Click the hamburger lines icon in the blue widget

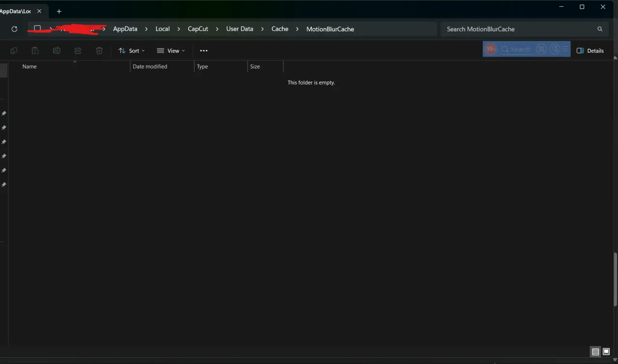pos(565,49)
